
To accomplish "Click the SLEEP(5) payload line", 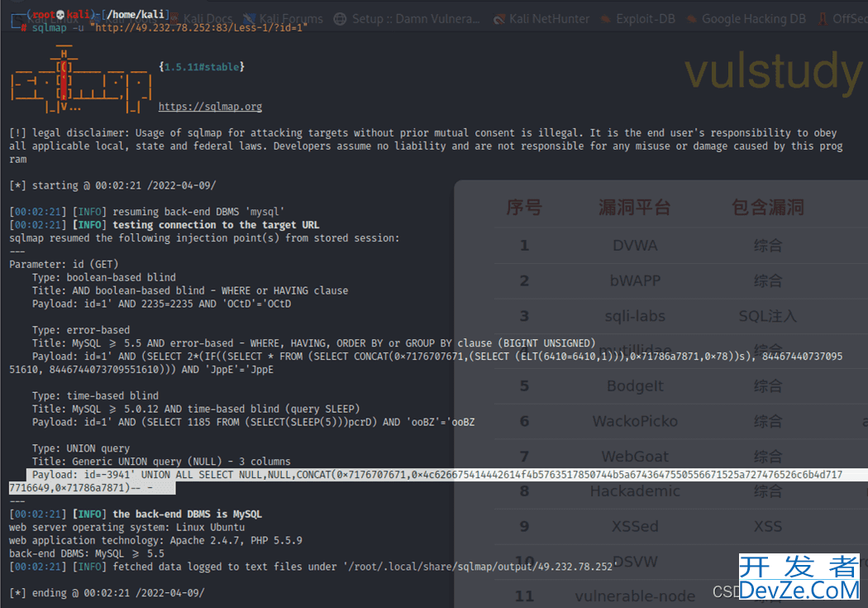I will tap(254, 423).
